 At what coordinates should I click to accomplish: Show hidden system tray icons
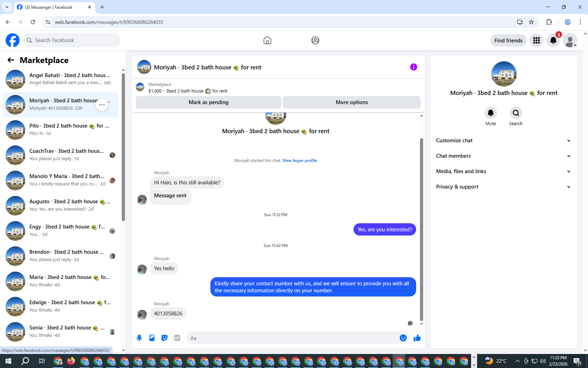point(517,361)
